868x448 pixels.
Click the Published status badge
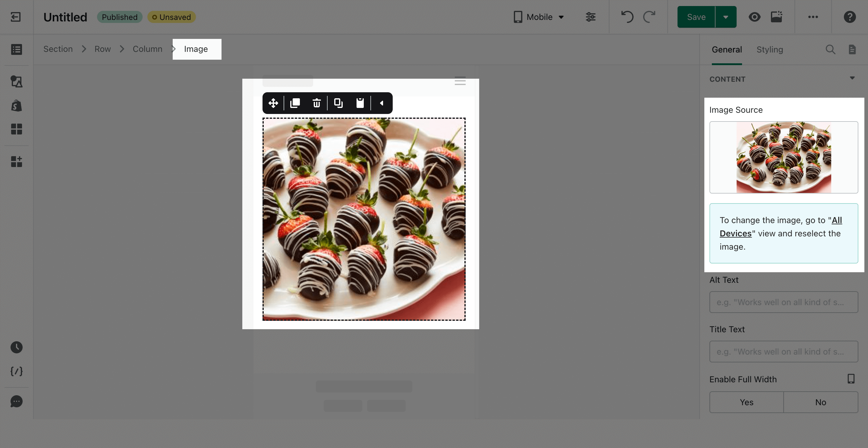click(x=120, y=17)
